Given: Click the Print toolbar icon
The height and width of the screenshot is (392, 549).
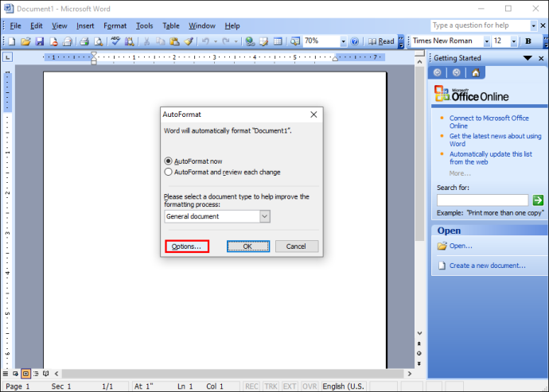Looking at the screenshot, I should coord(84,41).
